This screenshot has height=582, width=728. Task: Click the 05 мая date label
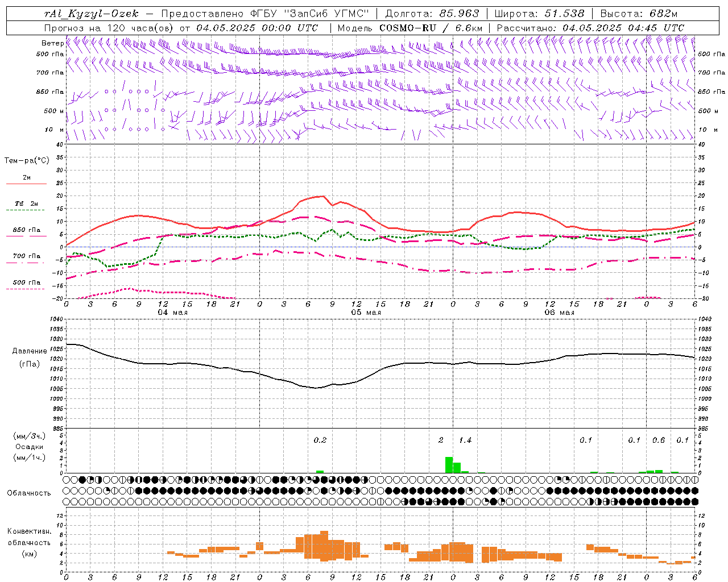366,313
